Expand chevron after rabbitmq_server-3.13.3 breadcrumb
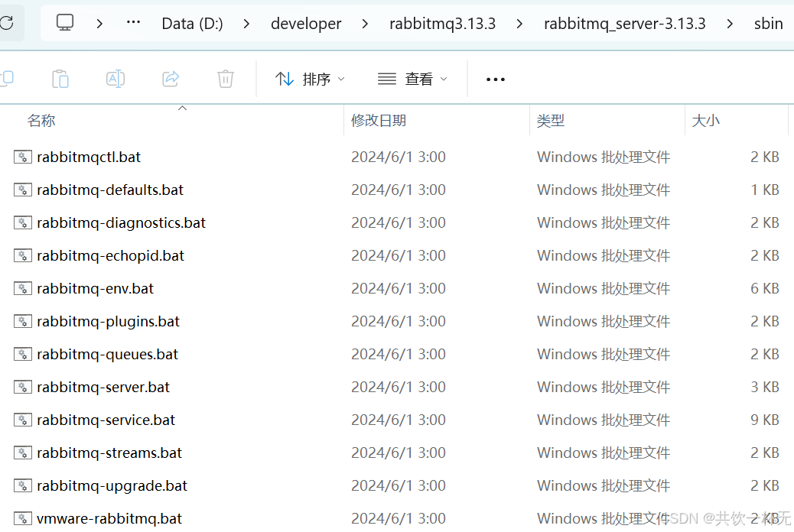Viewport: 794px width, 532px height. 729,23
